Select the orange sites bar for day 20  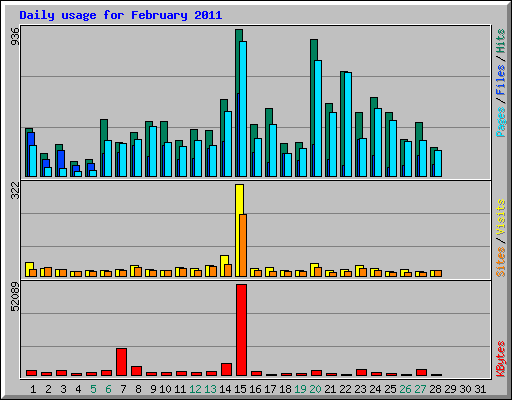click(318, 272)
